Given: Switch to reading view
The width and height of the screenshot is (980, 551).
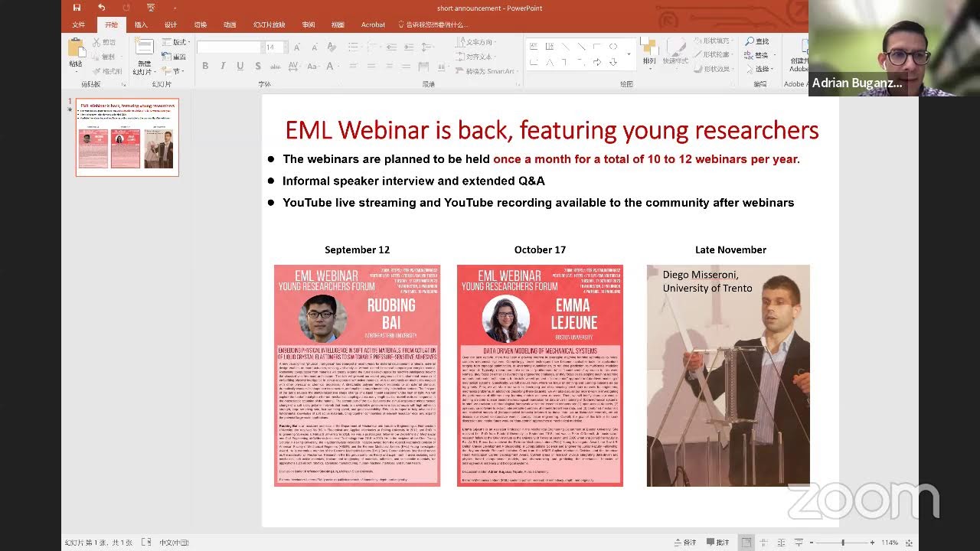Looking at the screenshot, I should [x=781, y=543].
